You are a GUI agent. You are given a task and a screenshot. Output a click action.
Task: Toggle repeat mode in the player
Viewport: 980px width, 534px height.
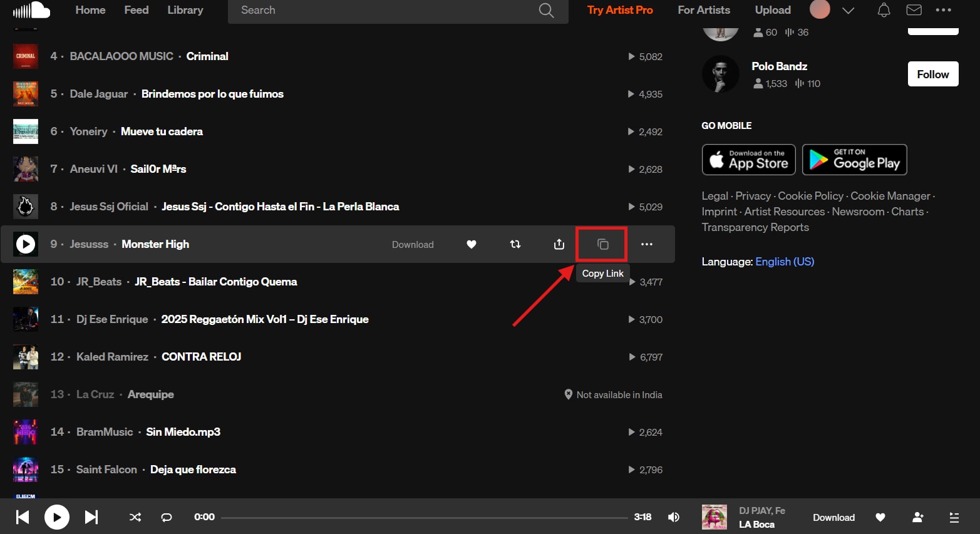click(x=166, y=516)
